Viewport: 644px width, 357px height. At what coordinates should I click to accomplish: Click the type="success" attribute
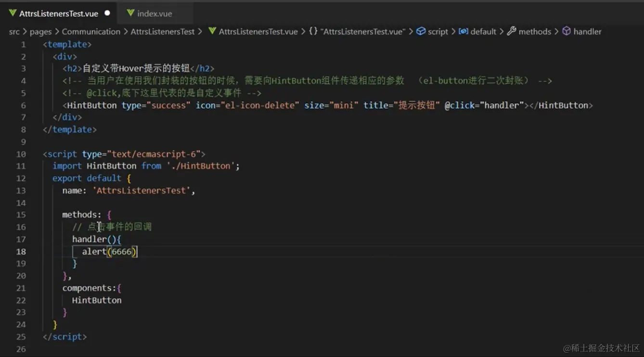[x=156, y=105]
